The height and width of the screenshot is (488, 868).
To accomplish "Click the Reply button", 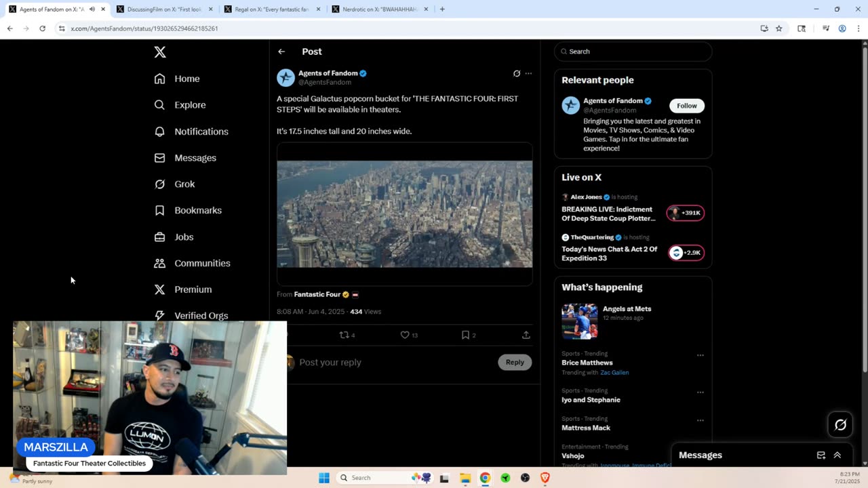I will coord(515,362).
